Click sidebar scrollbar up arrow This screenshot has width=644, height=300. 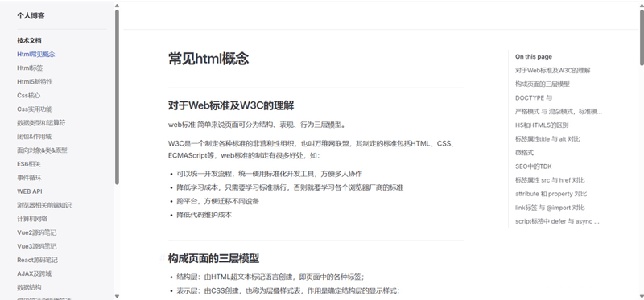pos(117,6)
